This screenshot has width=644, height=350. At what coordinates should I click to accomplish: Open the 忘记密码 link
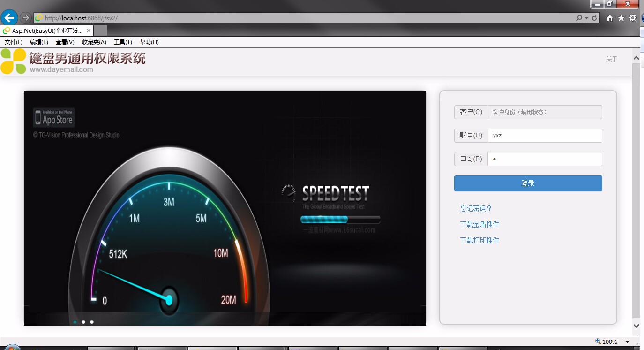(x=475, y=208)
